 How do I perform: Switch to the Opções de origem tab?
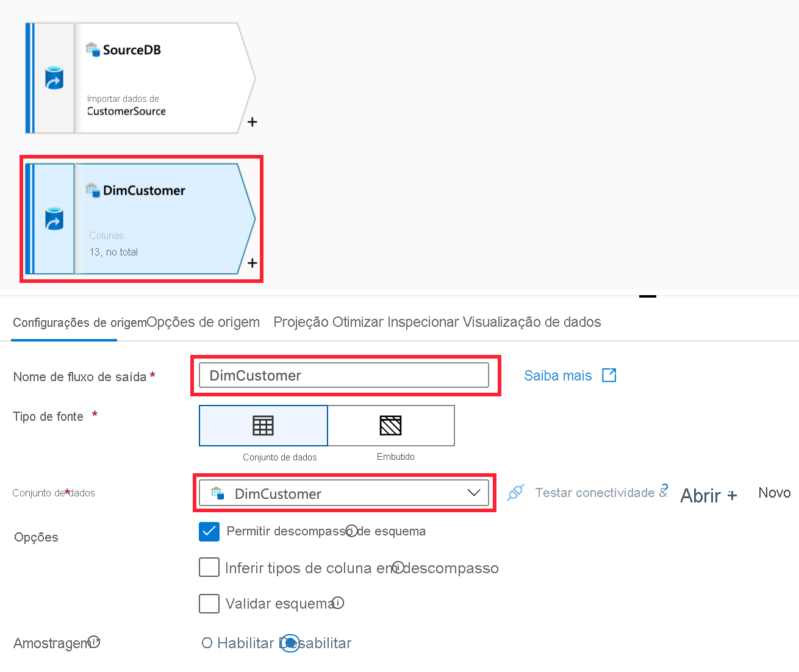204,322
